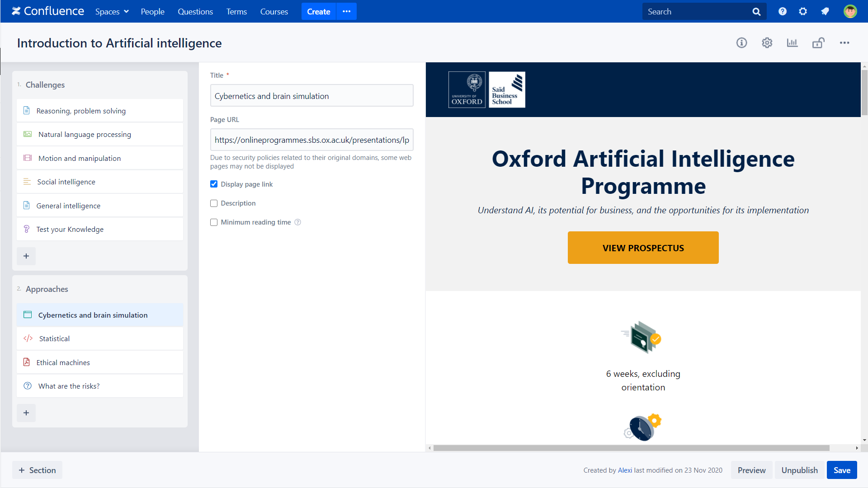Open the user profile avatar
Screen dimensions: 868x488
[x=850, y=11]
